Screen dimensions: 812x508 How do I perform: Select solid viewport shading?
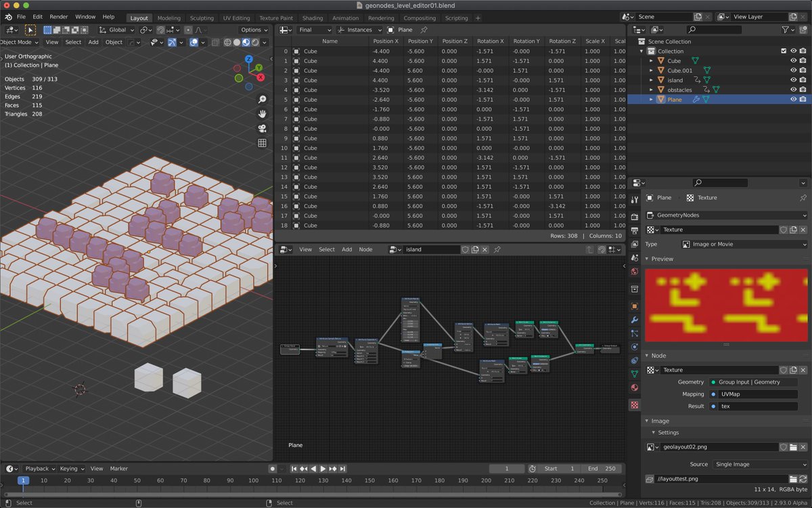(x=237, y=42)
